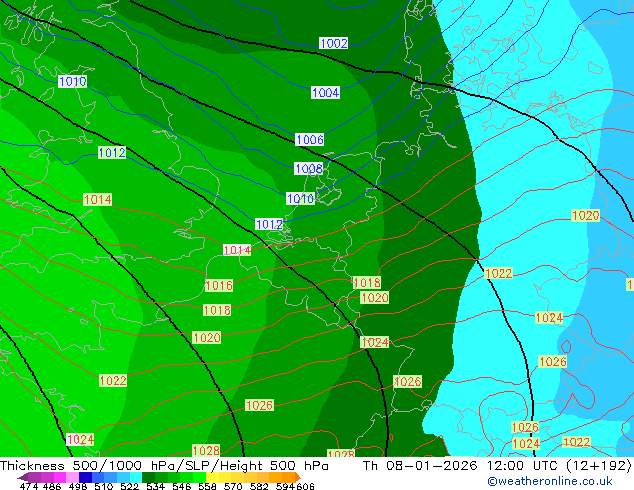
Task: Click the legend value 474
Action: [29, 486]
